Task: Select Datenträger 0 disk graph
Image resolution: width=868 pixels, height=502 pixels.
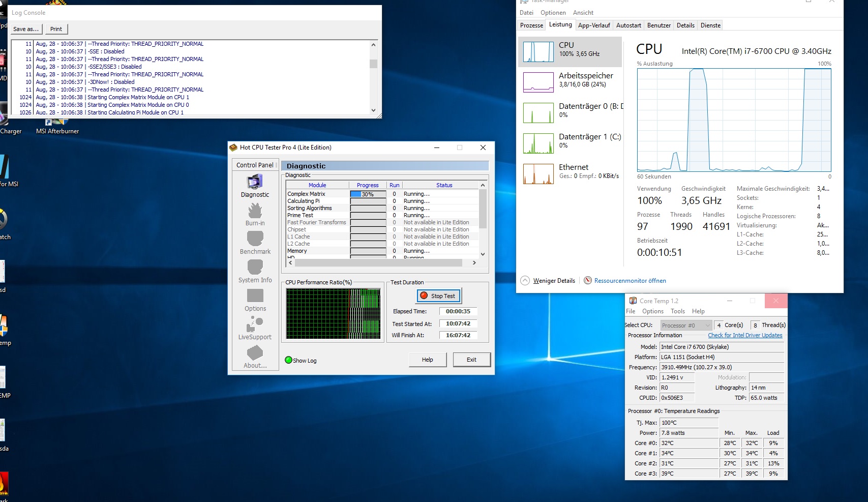Action: pyautogui.click(x=538, y=113)
